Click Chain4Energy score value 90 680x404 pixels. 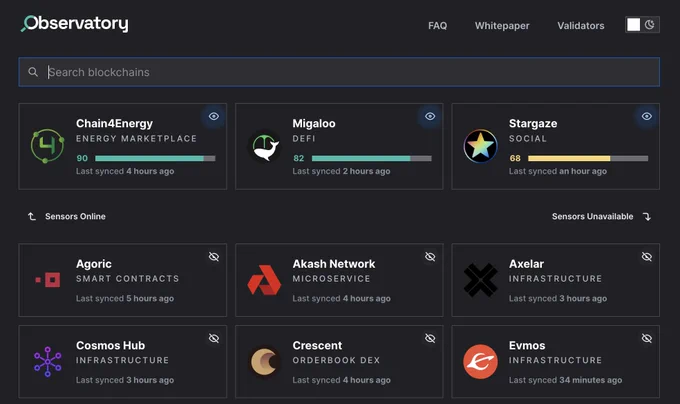click(x=82, y=158)
